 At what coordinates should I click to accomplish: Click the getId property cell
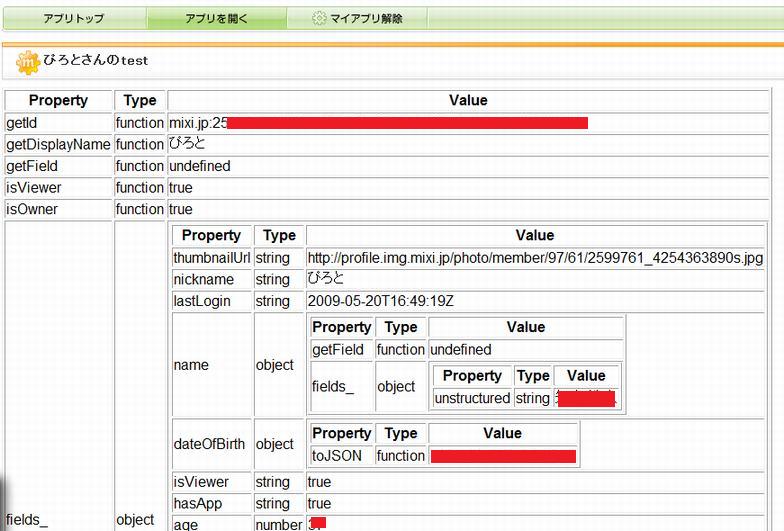(x=58, y=123)
